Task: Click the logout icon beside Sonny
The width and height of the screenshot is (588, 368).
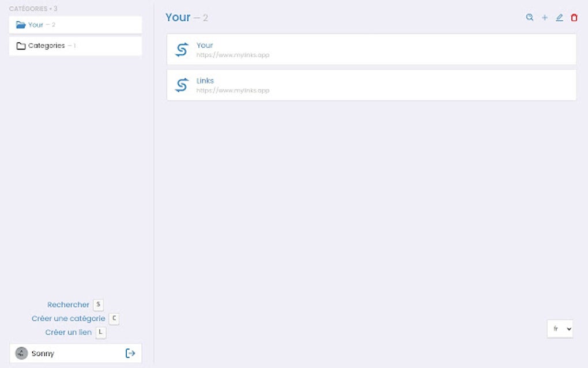Action: pyautogui.click(x=130, y=353)
